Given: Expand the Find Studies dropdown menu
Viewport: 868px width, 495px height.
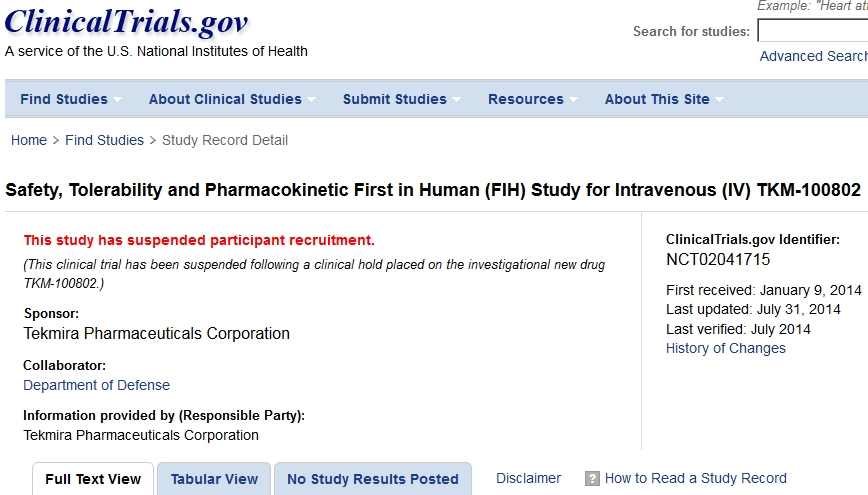Looking at the screenshot, I should click(x=71, y=99).
